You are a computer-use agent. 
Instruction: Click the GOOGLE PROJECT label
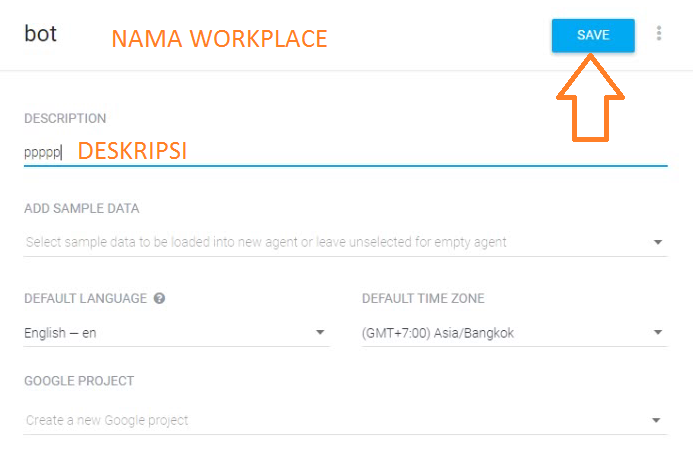[x=79, y=381]
